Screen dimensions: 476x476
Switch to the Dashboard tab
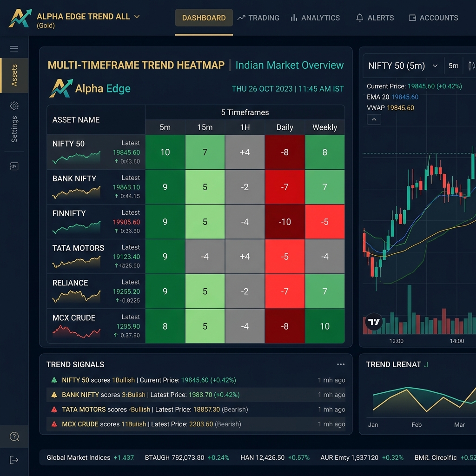coord(204,18)
